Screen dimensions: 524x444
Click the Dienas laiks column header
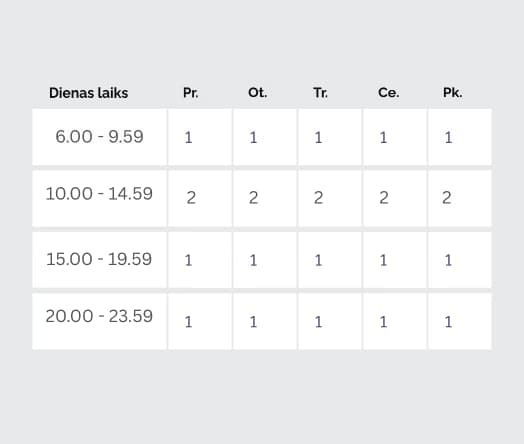89,93
